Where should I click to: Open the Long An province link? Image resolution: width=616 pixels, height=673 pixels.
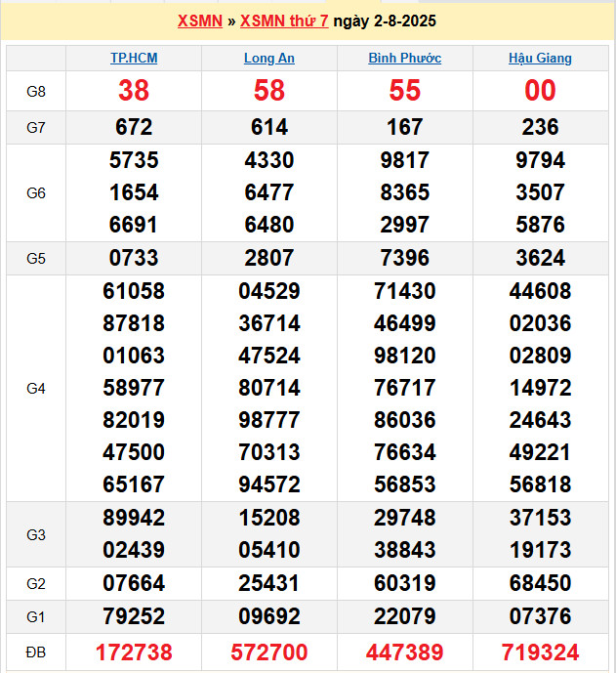point(269,58)
